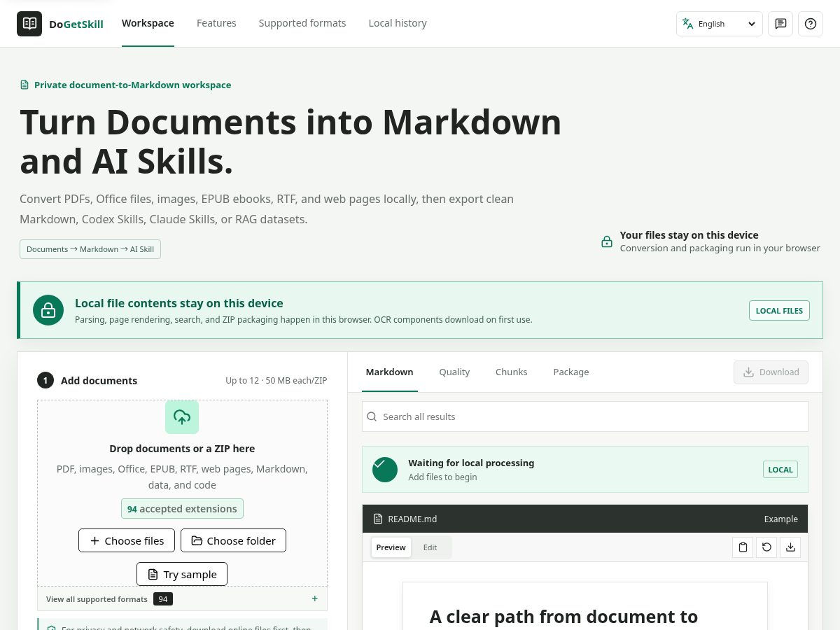Download README.md with the download icon
Viewport: 840px width, 630px height.
(x=790, y=547)
